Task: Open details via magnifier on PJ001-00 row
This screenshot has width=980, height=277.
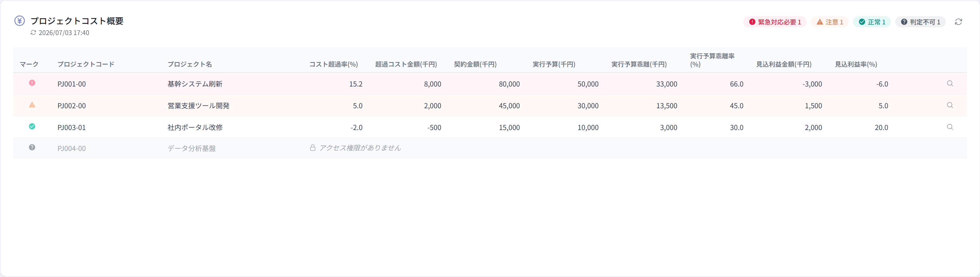Action: (950, 83)
